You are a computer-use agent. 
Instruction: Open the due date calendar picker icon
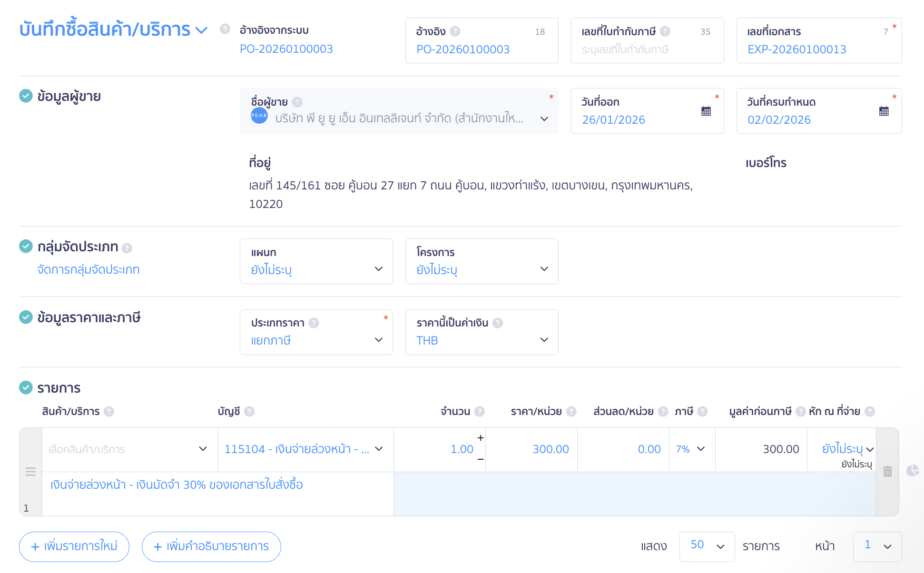pyautogui.click(x=884, y=111)
